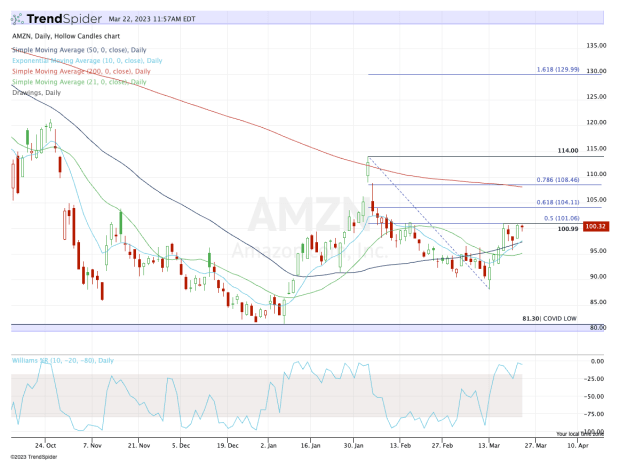620x462 pixels.
Task: Click the AMZN, Daily, Hollow Candles chart title
Action: [x=66, y=36]
